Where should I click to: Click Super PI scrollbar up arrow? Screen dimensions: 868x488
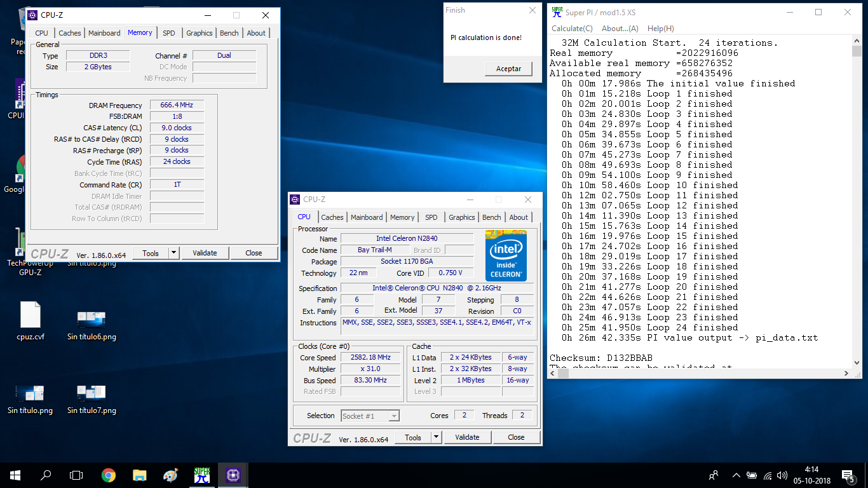click(x=858, y=41)
